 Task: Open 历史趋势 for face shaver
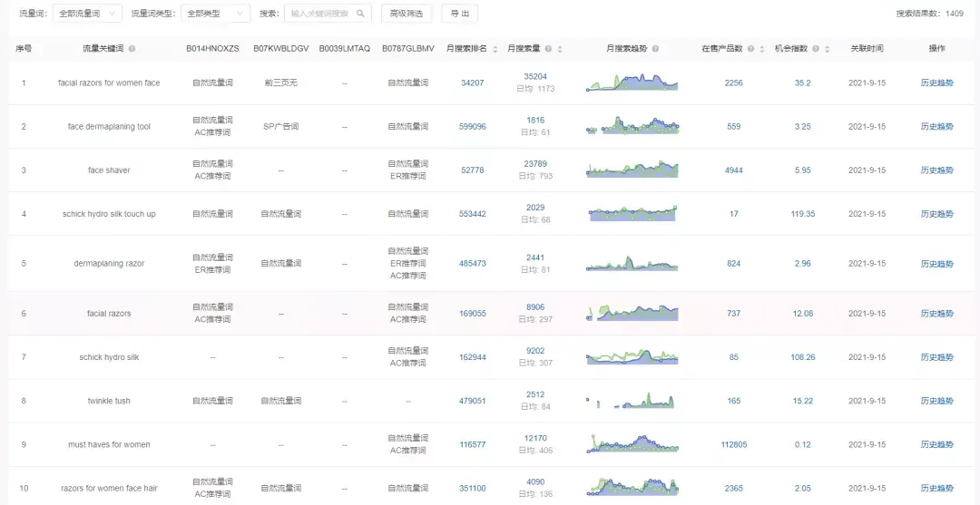pyautogui.click(x=936, y=170)
